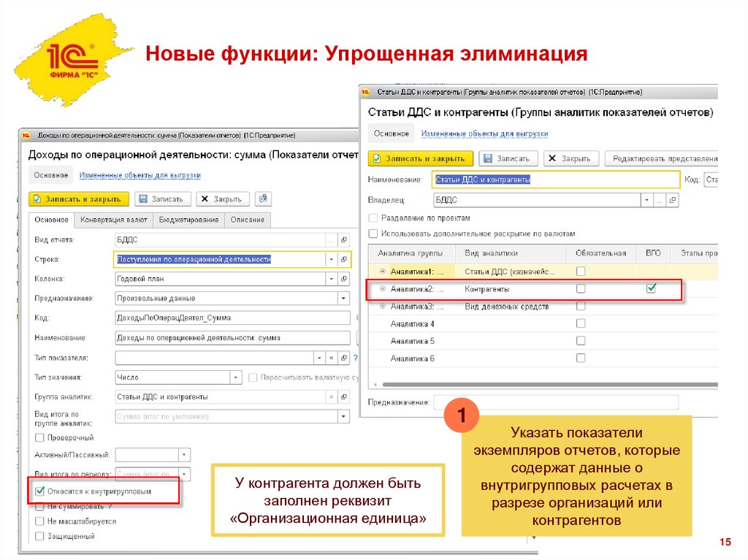Screen dimensions: 748x560
Task: Select the inner Основное tab in the Доходы window
Action: tap(51, 220)
